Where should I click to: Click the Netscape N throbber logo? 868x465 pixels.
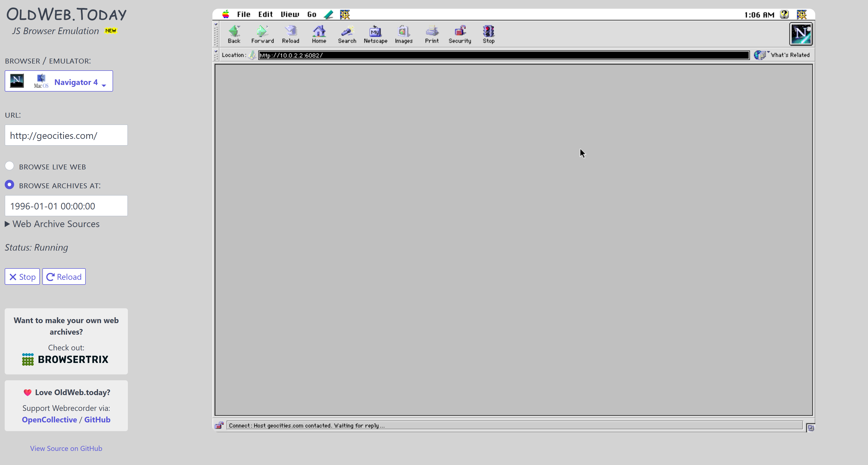[801, 34]
